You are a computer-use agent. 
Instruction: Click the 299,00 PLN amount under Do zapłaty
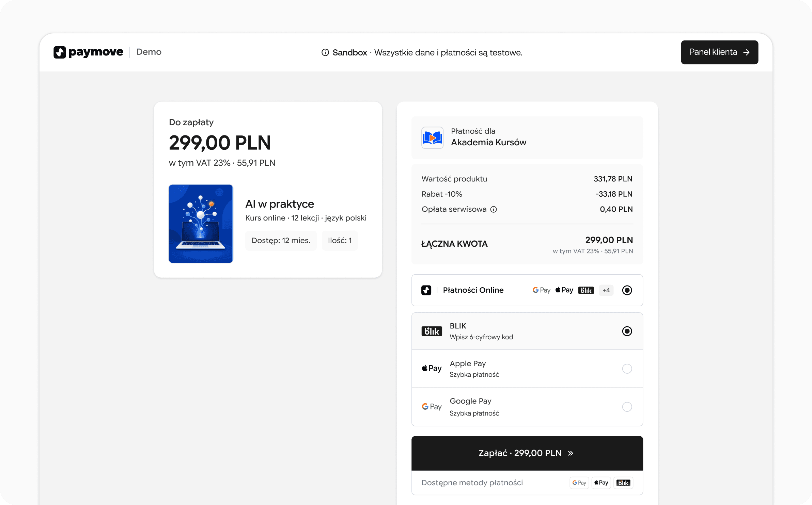coord(220,143)
